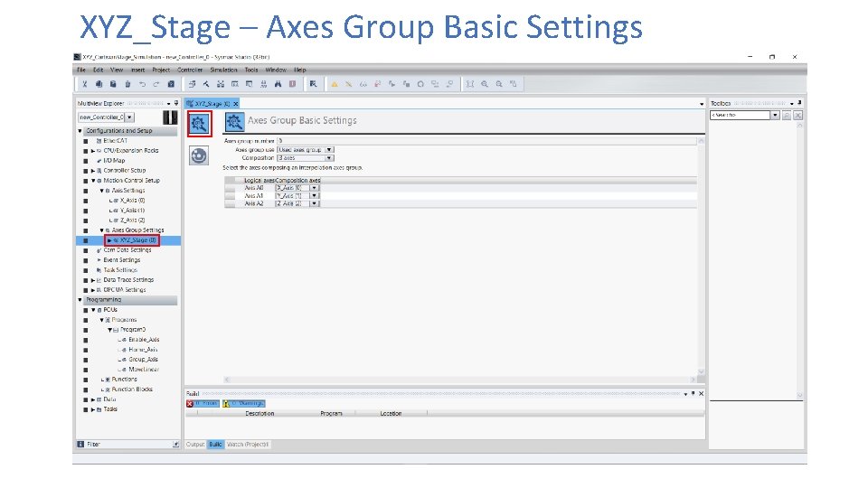Open the File menu
This screenshot has width=868, height=488.
81,70
